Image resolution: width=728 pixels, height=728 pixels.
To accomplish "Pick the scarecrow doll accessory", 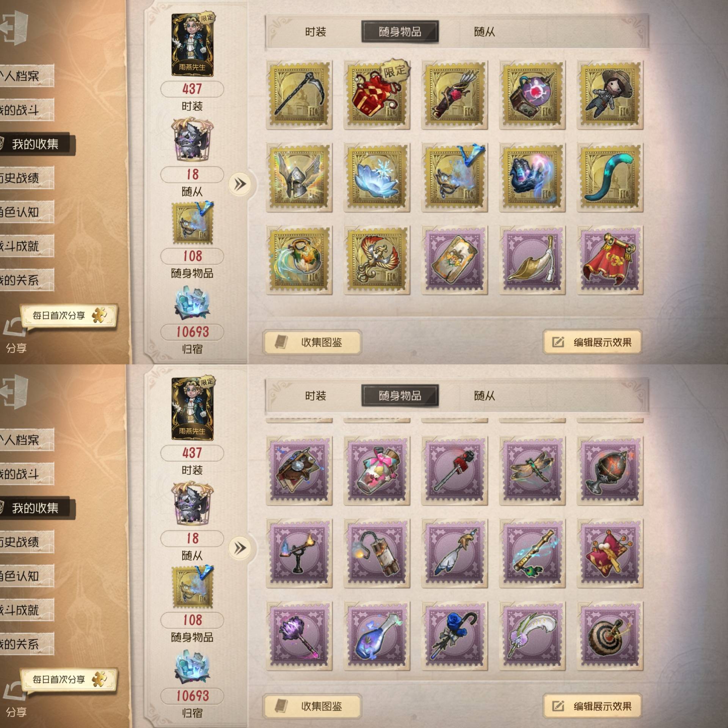I will [x=610, y=95].
